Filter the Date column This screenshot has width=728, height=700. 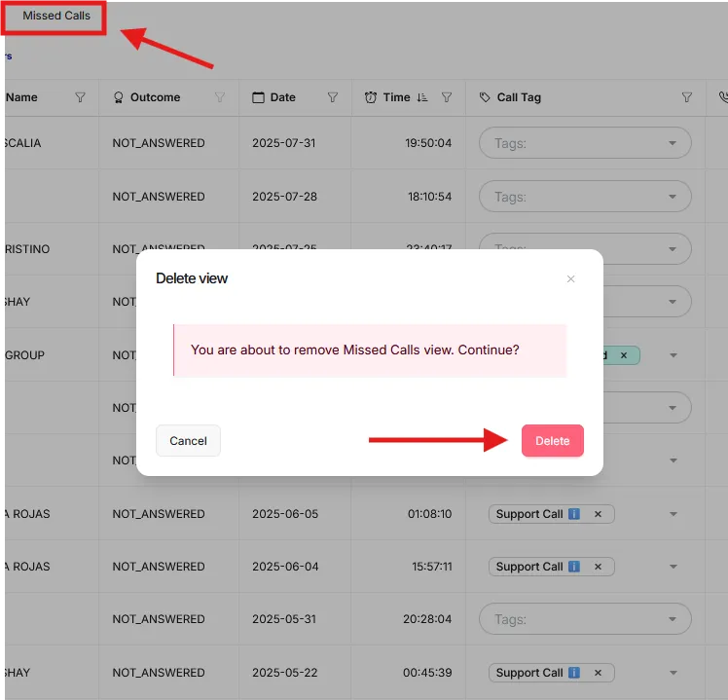coord(333,97)
